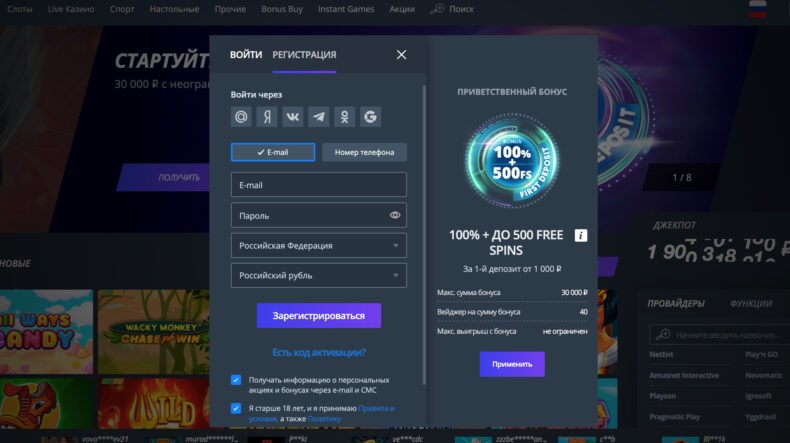Switch to the Провайдеры tab
Viewport: 790px width, 443px height.
click(676, 303)
